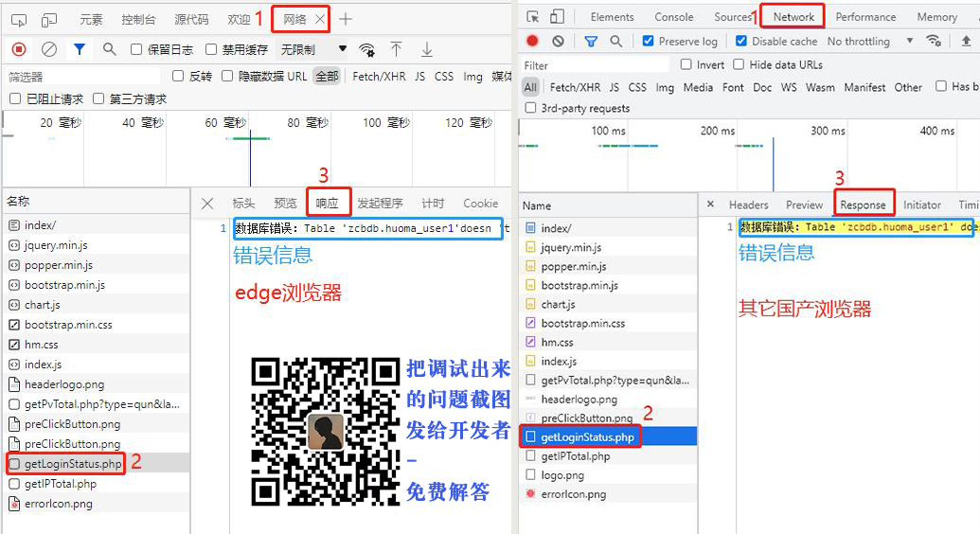Tick the 3rd-party requests checkbox
Screen dimensions: 980x534
click(531, 108)
